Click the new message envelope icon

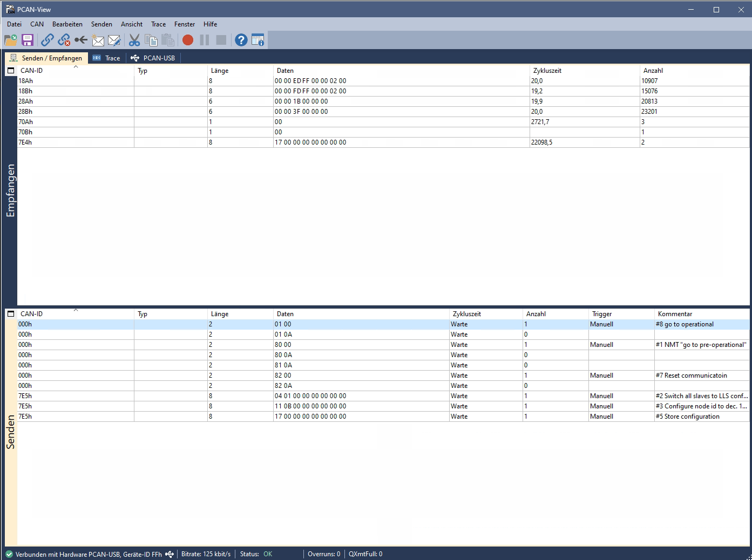(x=98, y=40)
